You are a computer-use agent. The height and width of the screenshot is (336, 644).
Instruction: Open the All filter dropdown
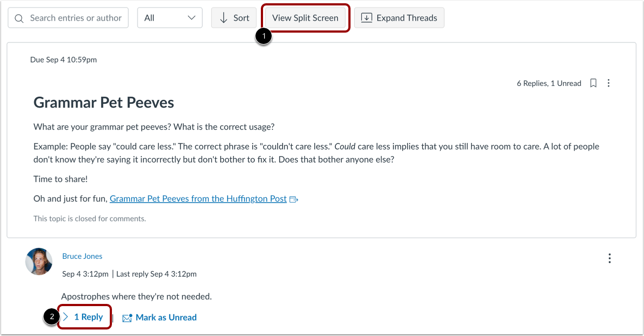170,17
